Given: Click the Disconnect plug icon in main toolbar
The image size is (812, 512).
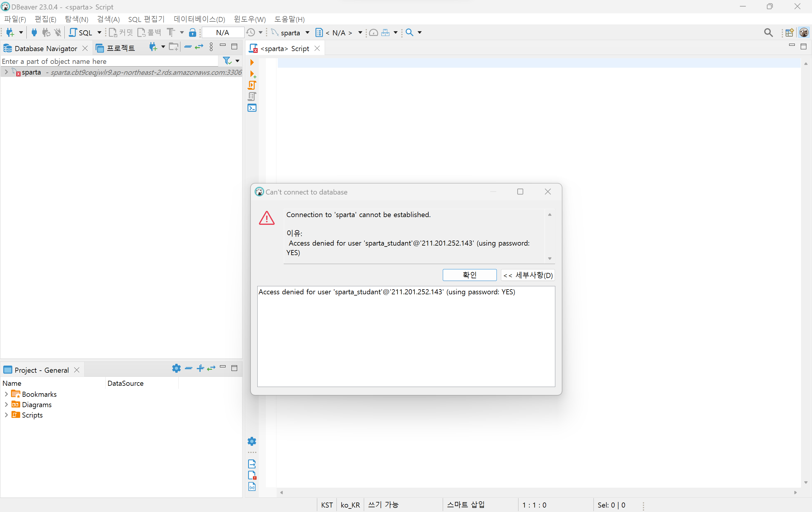Looking at the screenshot, I should 58,32.
